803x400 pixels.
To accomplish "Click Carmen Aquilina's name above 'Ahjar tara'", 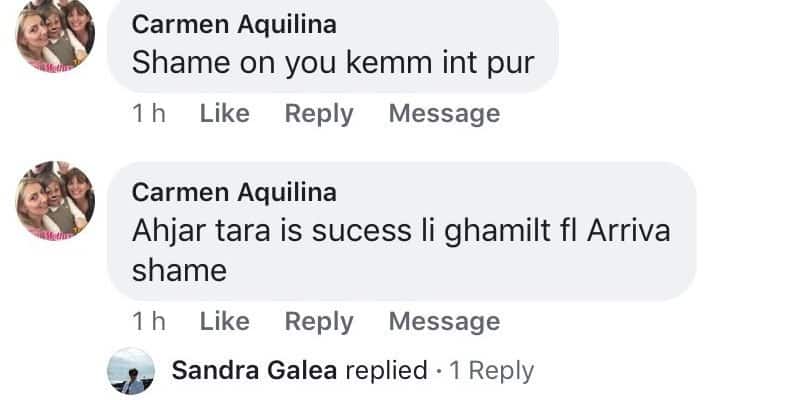I will (234, 192).
